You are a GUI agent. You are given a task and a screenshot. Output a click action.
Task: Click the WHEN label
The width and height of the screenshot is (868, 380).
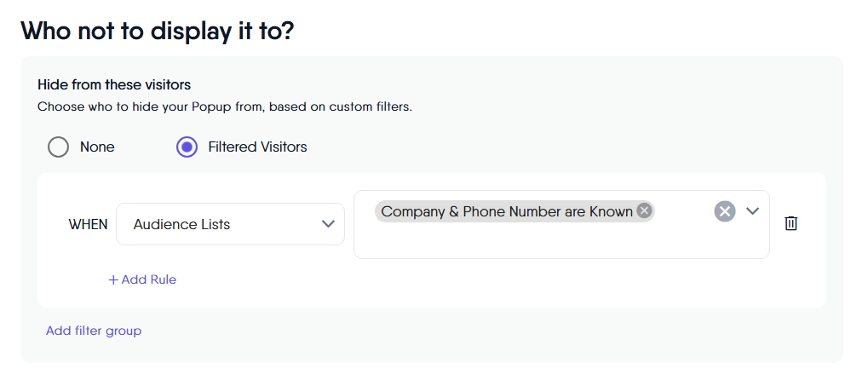tap(88, 225)
